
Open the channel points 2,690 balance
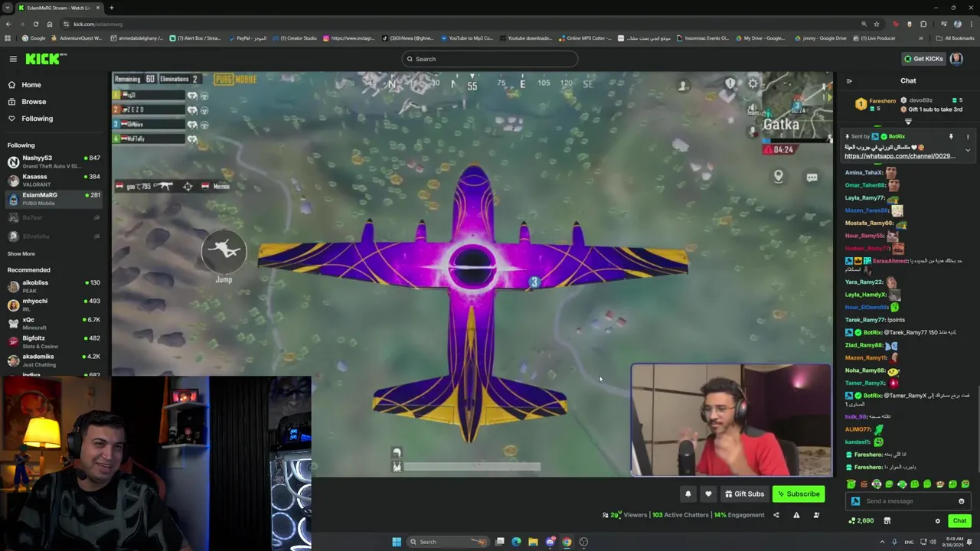[x=861, y=521]
